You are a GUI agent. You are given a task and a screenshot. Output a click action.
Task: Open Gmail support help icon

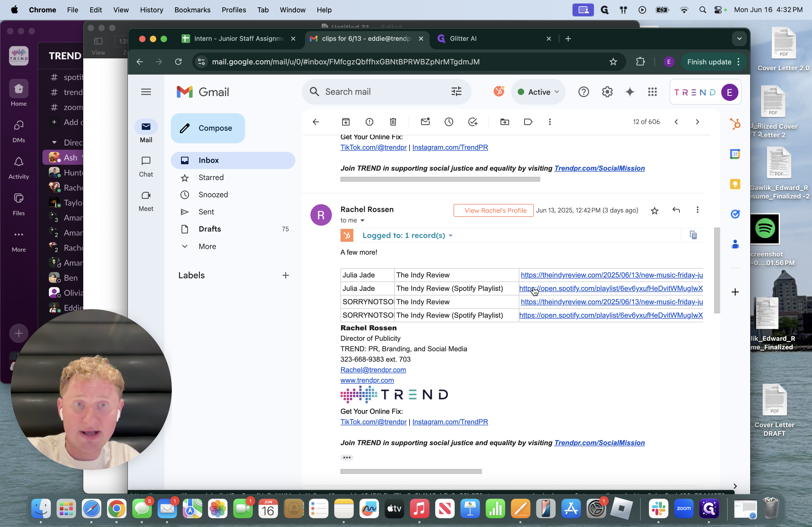pos(583,92)
